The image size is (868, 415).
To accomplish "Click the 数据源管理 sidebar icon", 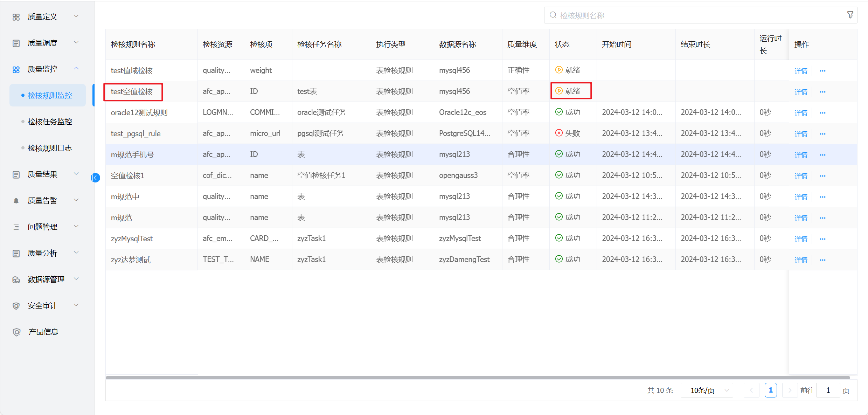I will click(x=16, y=279).
